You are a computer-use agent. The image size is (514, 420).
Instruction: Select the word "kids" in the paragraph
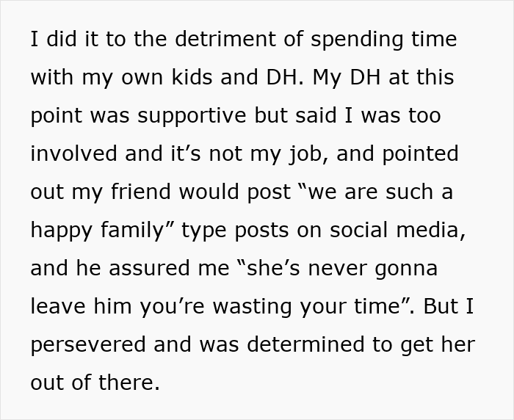(x=192, y=77)
